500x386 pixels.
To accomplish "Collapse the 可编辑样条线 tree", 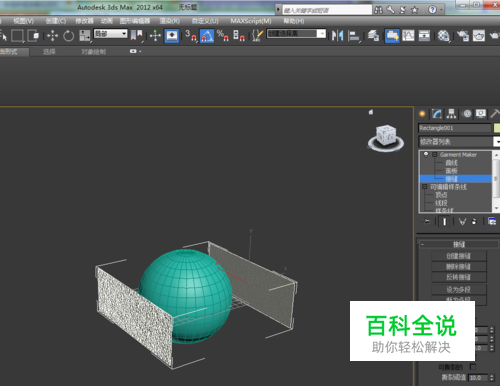I will [425, 187].
